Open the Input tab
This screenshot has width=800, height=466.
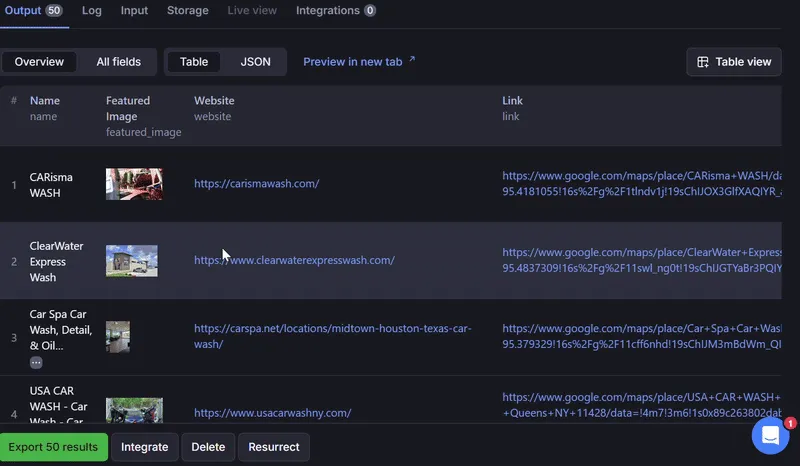coord(134,11)
